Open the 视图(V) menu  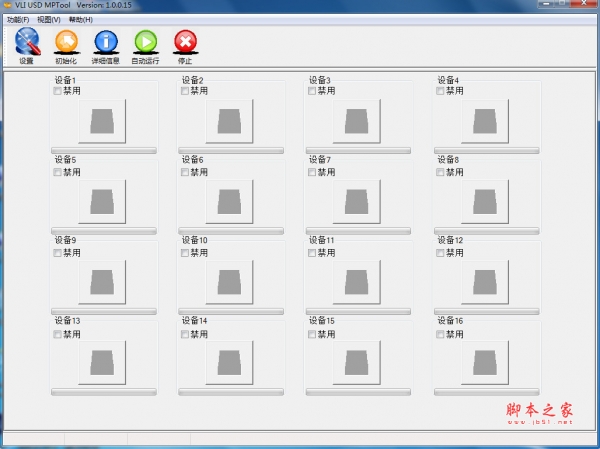pyautogui.click(x=49, y=20)
